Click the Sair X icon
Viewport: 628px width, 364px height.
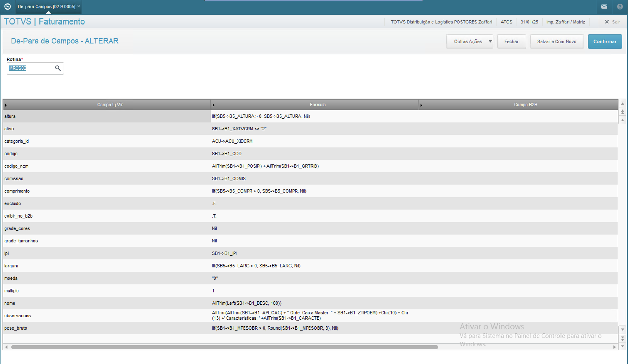pyautogui.click(x=607, y=22)
